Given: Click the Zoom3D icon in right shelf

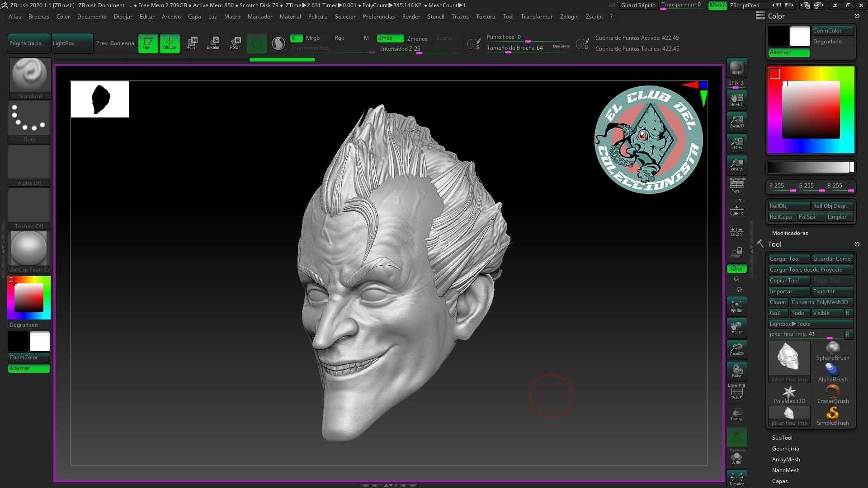Looking at the screenshot, I should [736, 349].
